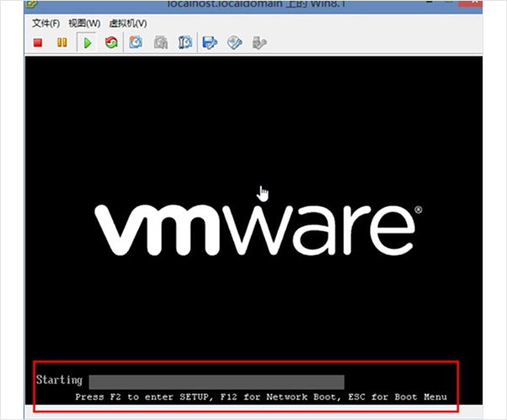Image resolution: width=507 pixels, height=420 pixels.
Task: Pause the virtual machine with the pause icon
Action: click(x=61, y=42)
